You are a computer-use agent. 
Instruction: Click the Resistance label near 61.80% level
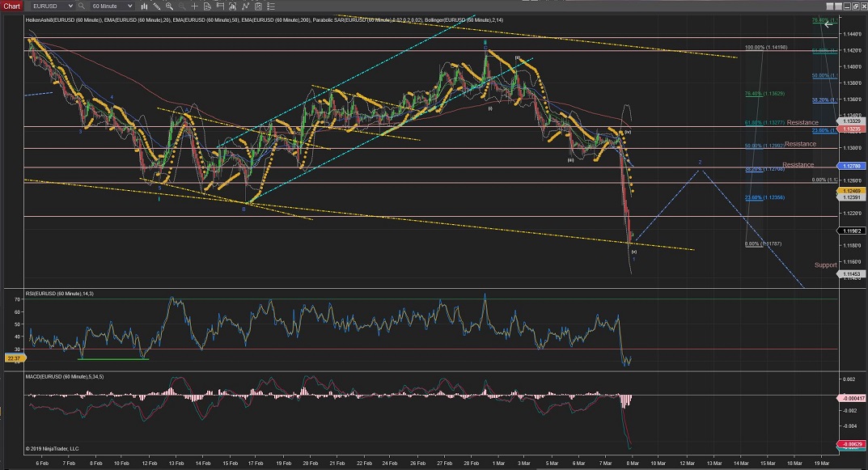pyautogui.click(x=802, y=122)
